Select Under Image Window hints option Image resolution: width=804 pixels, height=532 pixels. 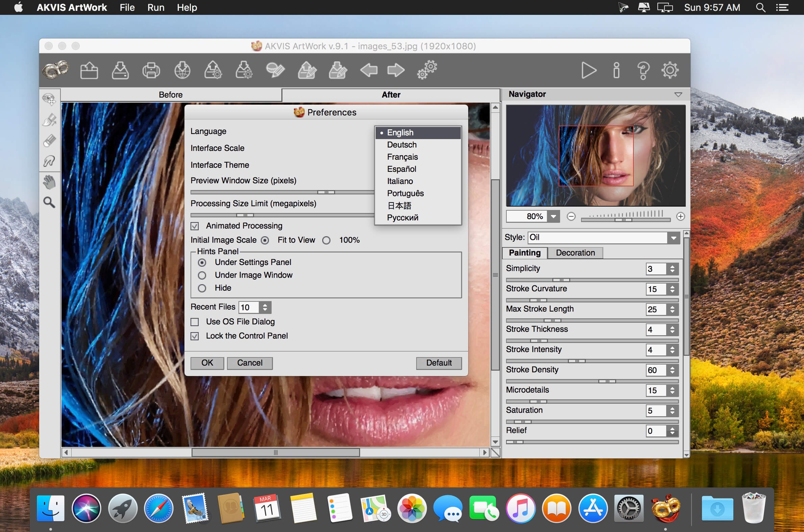(202, 275)
